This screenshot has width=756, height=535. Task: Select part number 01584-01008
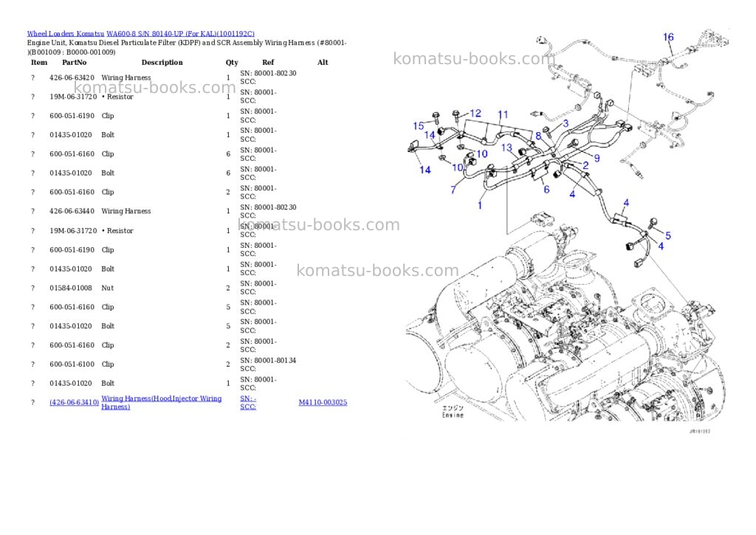tap(70, 288)
